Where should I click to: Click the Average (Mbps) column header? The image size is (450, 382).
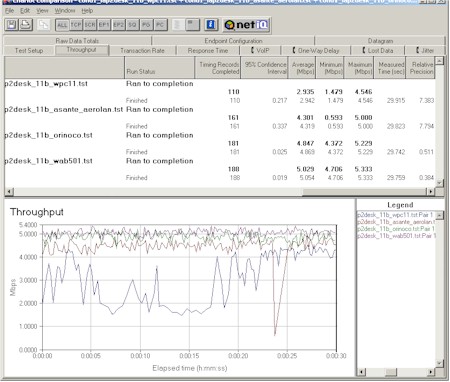point(302,68)
